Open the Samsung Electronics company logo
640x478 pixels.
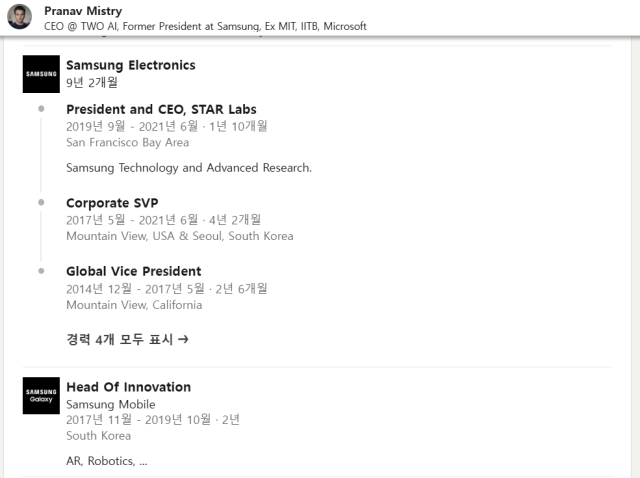41,74
